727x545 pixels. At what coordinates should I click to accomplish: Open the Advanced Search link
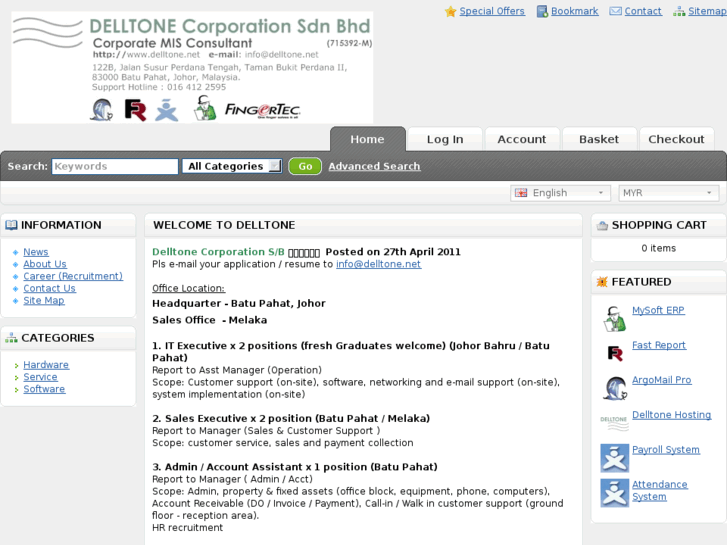click(x=375, y=166)
